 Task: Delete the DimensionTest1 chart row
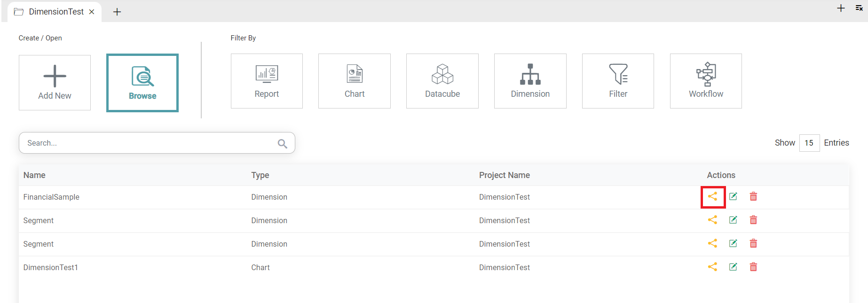click(x=753, y=267)
